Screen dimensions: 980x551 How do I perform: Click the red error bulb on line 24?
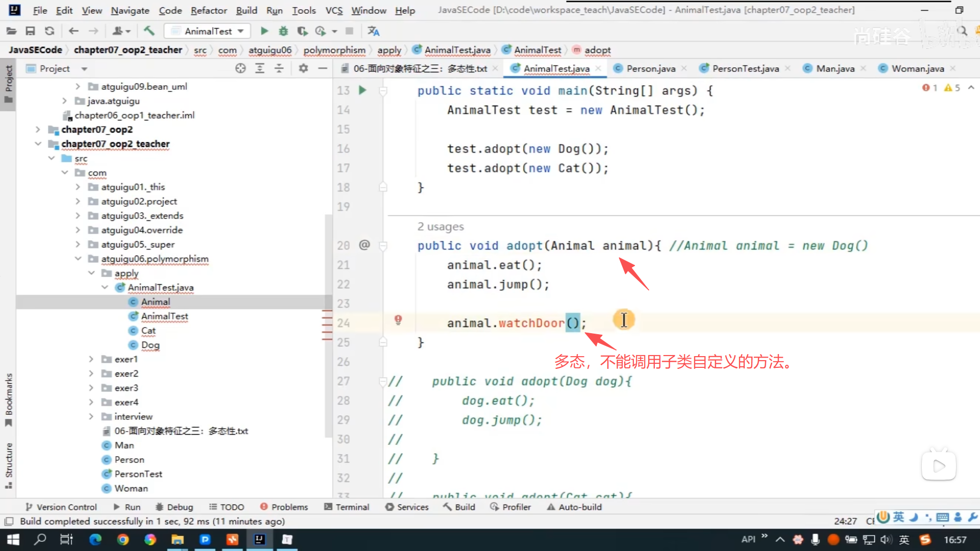(398, 320)
